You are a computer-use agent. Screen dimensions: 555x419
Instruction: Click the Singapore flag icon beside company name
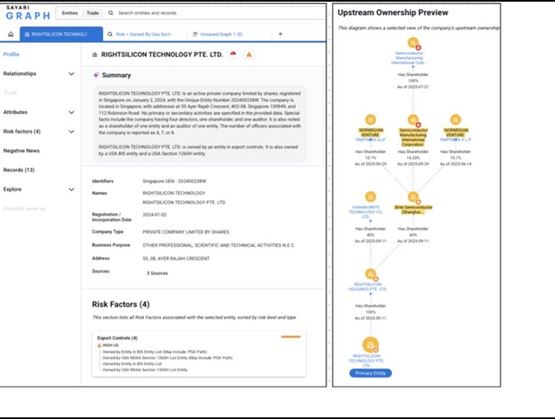[x=233, y=54]
